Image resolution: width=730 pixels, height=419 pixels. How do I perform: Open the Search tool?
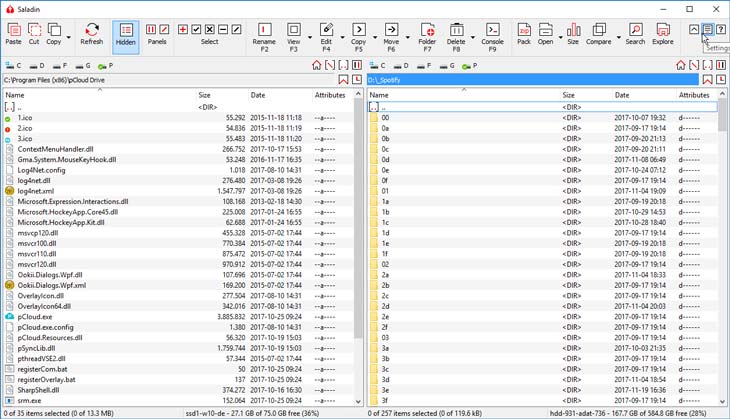(635, 35)
